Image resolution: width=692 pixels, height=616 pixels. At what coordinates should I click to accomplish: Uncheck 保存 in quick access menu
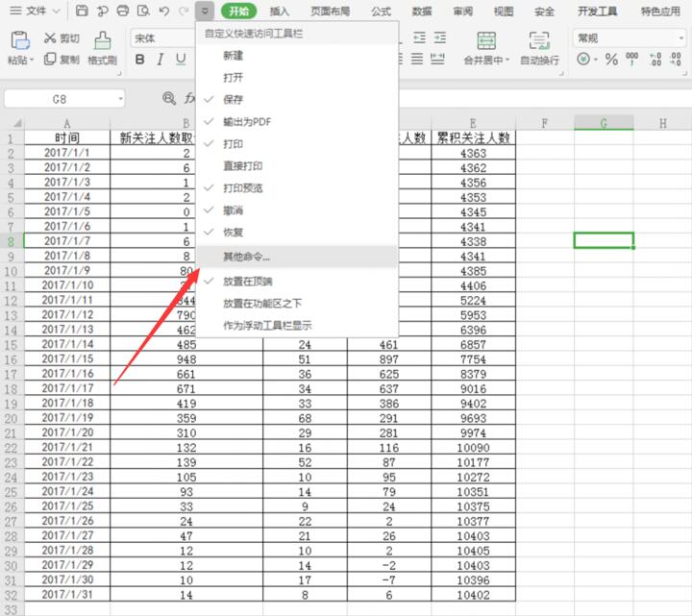pyautogui.click(x=297, y=100)
